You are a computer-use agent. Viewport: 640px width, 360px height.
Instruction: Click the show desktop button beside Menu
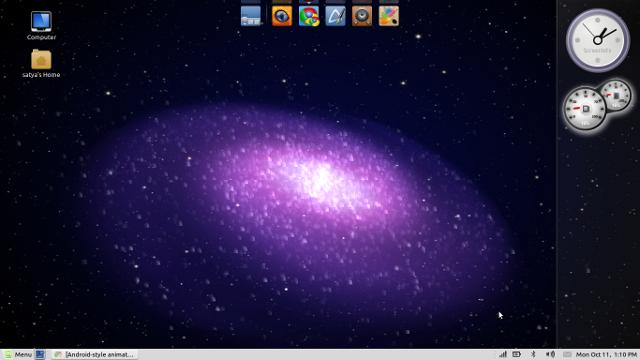[x=40, y=355]
